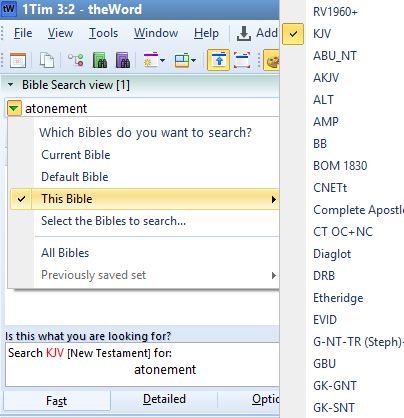Select BB from Bible list
The image size is (404, 418).
click(320, 144)
